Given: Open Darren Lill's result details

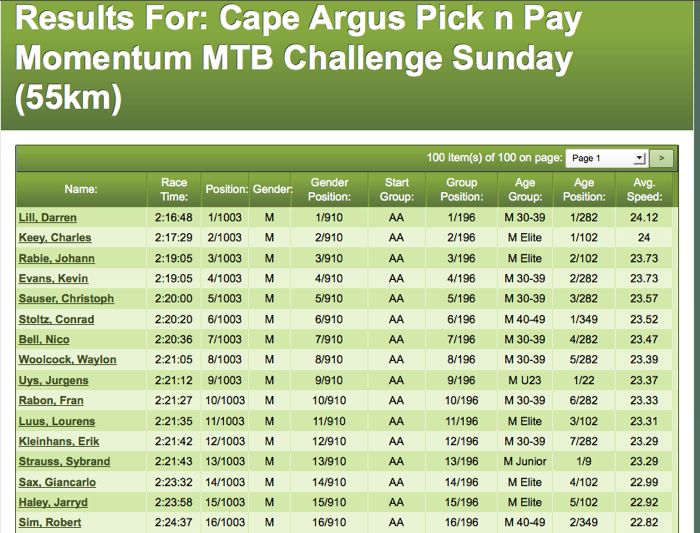Looking at the screenshot, I should tap(47, 217).
